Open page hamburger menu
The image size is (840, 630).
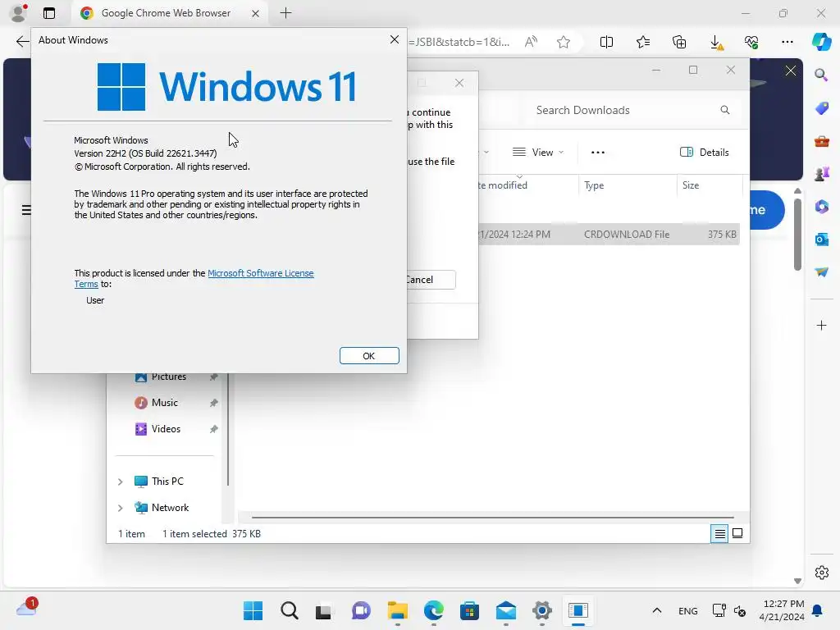(27, 210)
